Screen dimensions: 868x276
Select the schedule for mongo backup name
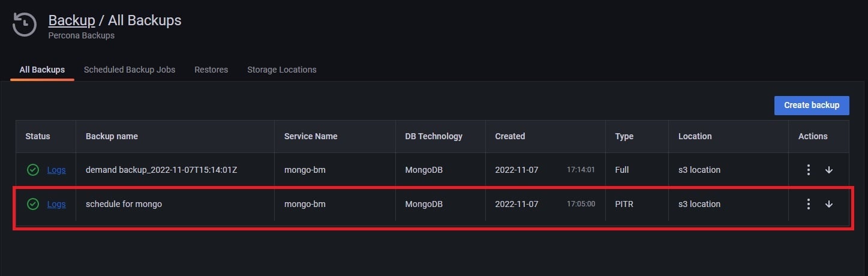(124, 204)
